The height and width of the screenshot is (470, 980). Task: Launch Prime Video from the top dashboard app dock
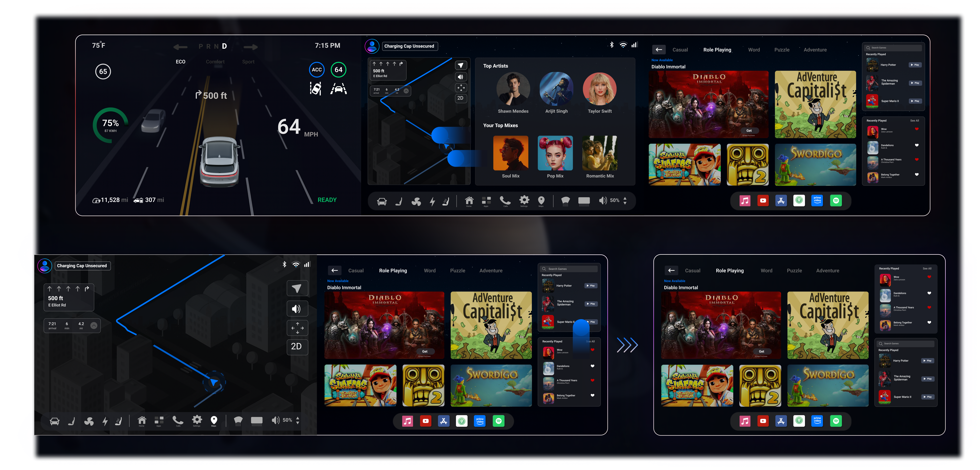point(817,200)
